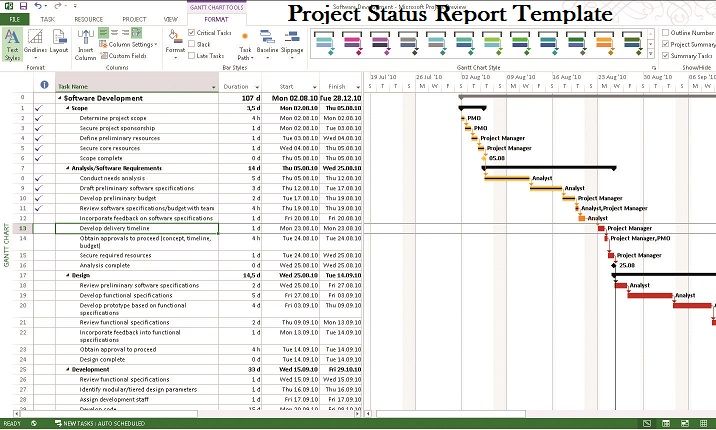Choose the light green Gantt chart style swatch
The height and width of the screenshot is (430, 716).
[492, 43]
